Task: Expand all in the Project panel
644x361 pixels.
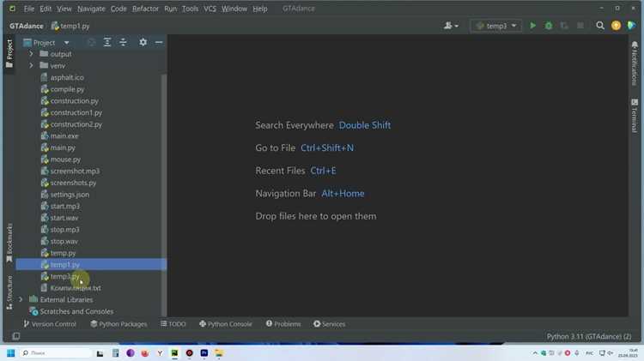Action: click(107, 42)
